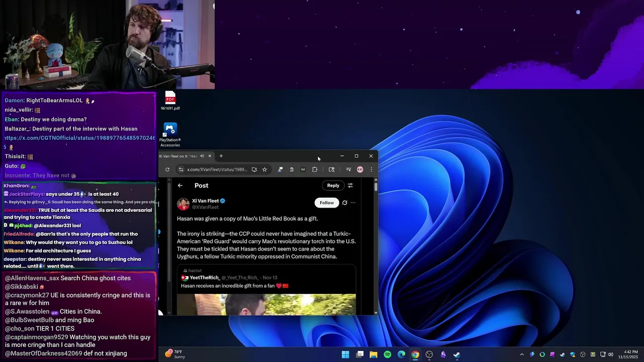Reload the page in Chrome

pyautogui.click(x=167, y=169)
